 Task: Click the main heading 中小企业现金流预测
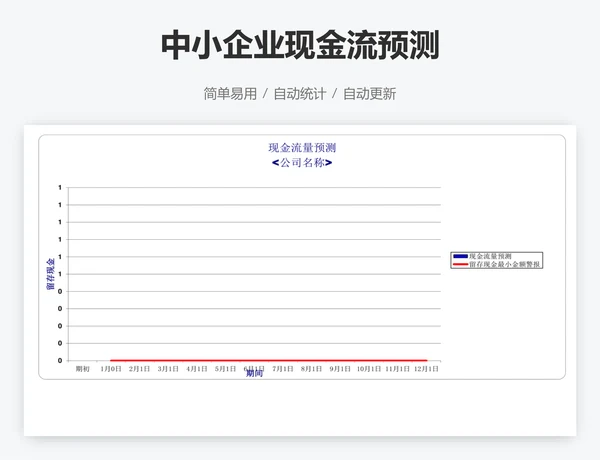coord(300,45)
